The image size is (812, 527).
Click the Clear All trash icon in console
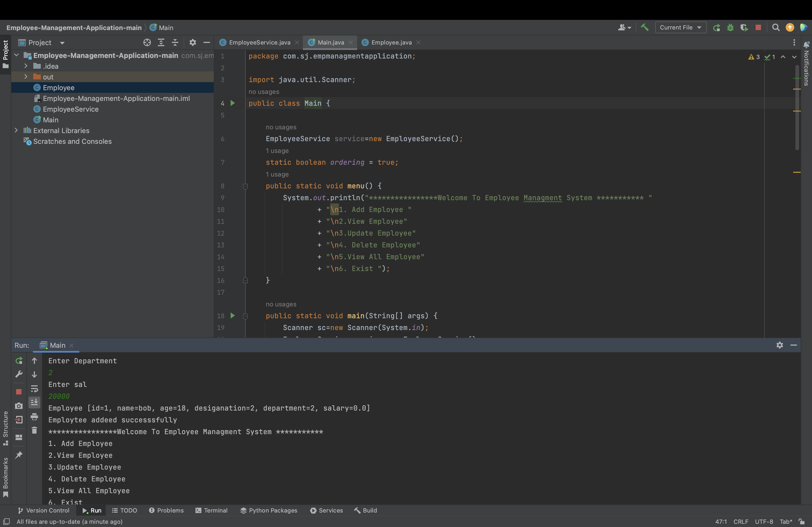[x=34, y=430]
